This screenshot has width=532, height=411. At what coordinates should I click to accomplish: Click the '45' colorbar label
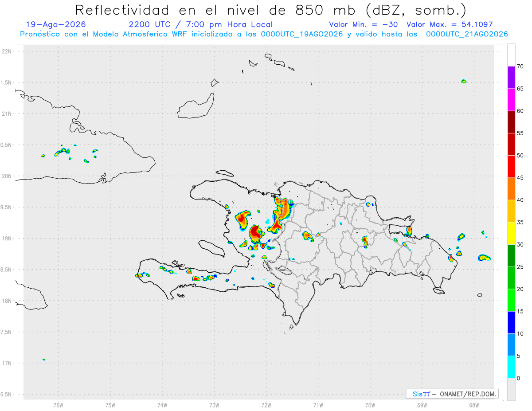click(520, 178)
